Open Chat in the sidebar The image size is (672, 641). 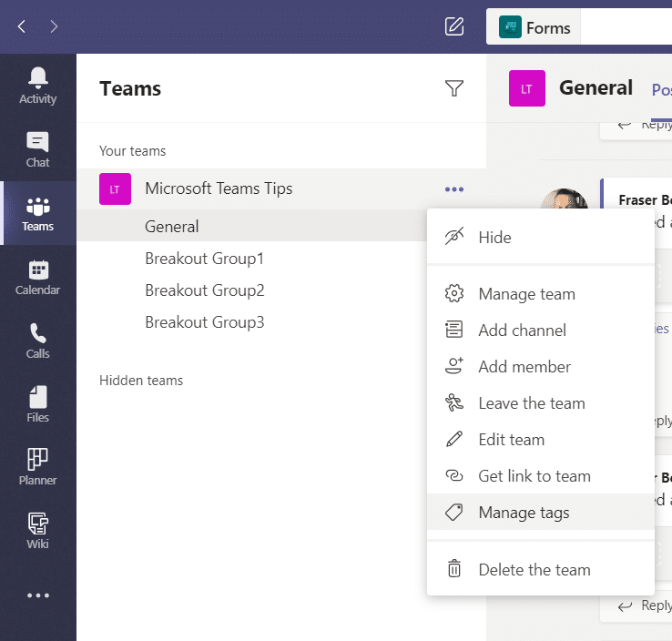(x=37, y=149)
